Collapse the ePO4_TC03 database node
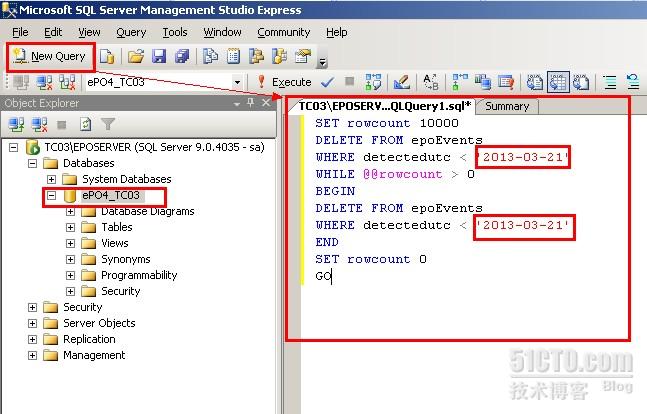This screenshot has width=647, height=414. click(51, 195)
